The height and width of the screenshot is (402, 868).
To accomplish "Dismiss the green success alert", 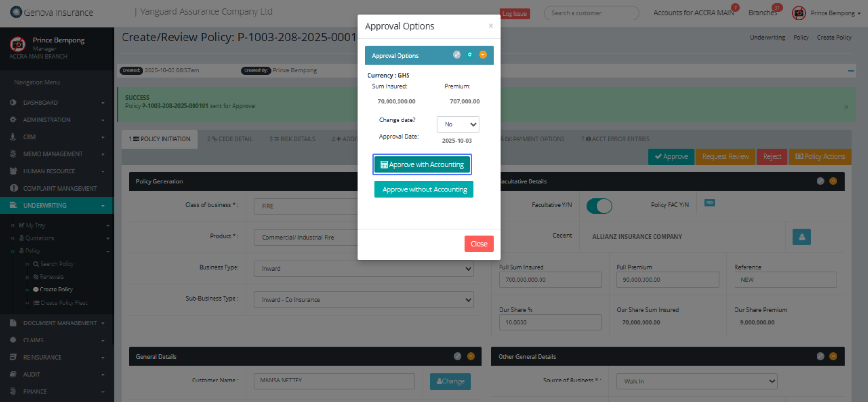I will coord(846,107).
